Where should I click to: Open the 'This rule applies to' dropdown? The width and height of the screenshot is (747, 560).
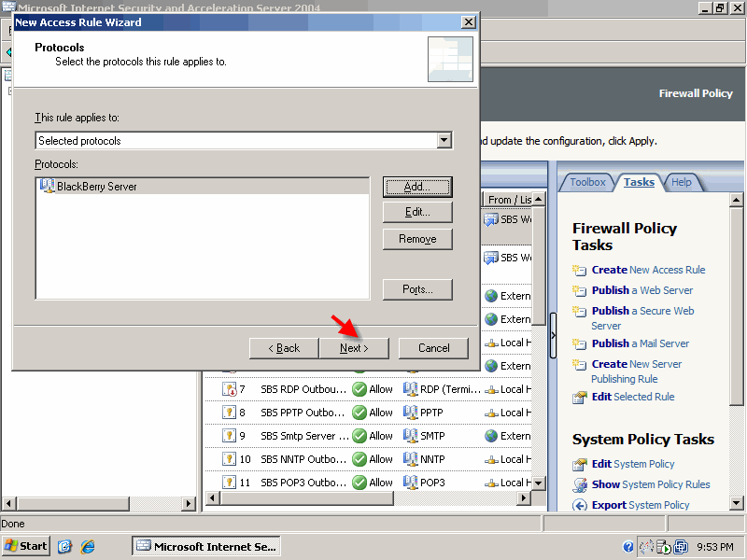pyautogui.click(x=444, y=141)
